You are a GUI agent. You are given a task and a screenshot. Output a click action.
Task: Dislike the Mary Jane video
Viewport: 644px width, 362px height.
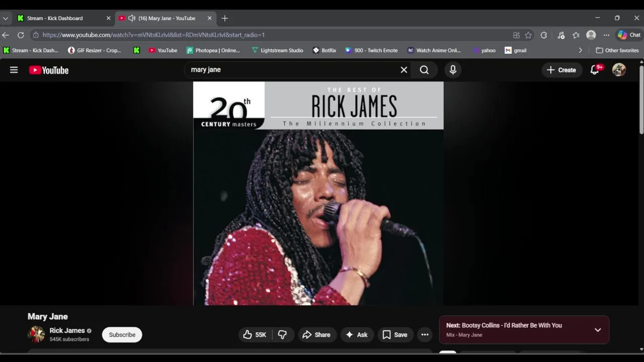(x=283, y=335)
